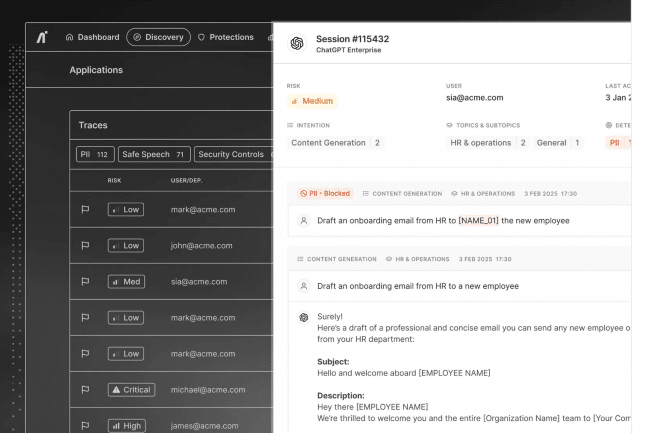Select the HR & operations topic tag
650x433 pixels.
[480, 143]
